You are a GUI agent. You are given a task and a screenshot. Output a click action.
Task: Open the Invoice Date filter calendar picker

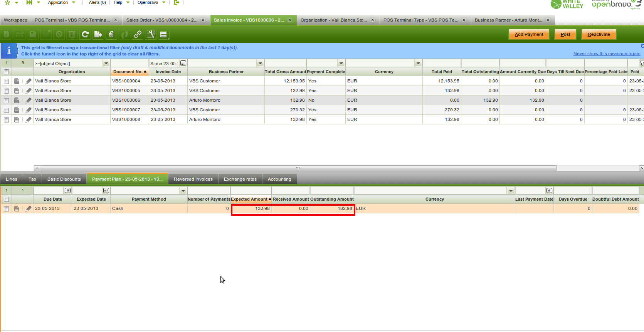click(x=183, y=63)
